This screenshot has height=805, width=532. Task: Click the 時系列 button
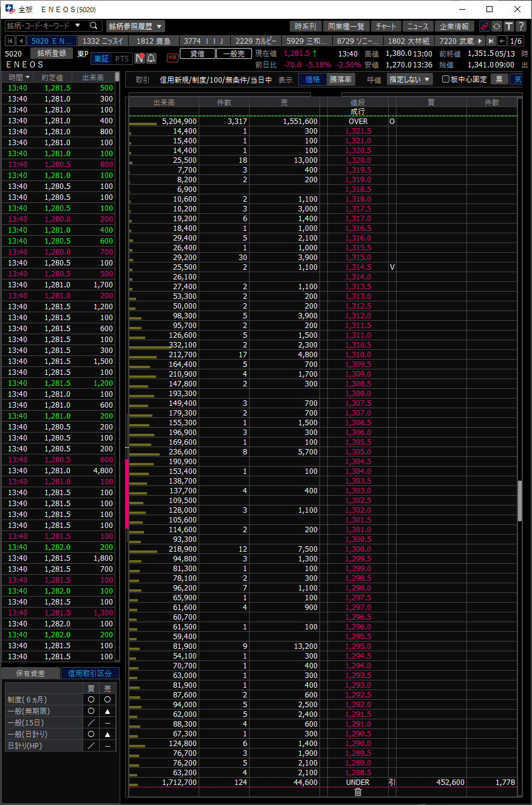point(305,26)
